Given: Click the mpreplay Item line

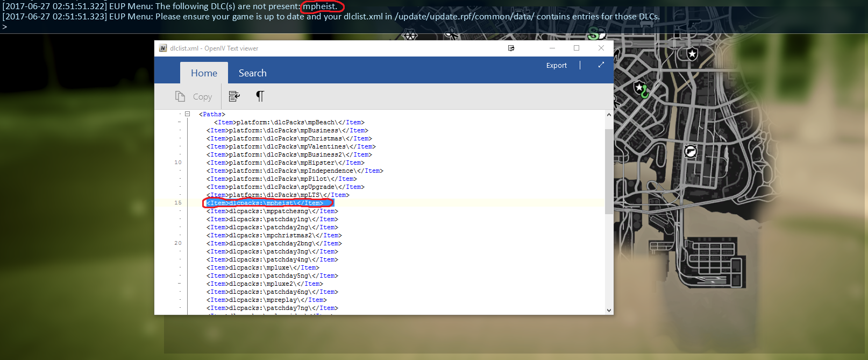Looking at the screenshot, I should [x=267, y=300].
